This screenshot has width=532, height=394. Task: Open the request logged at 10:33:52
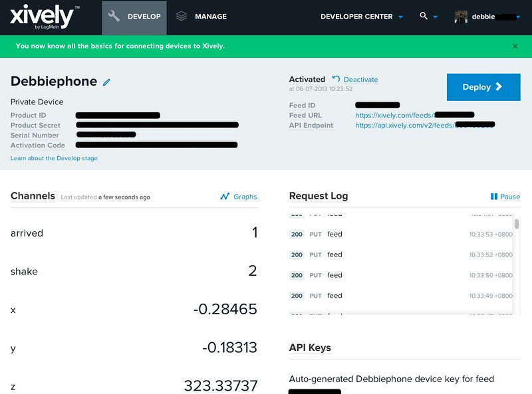pos(401,254)
